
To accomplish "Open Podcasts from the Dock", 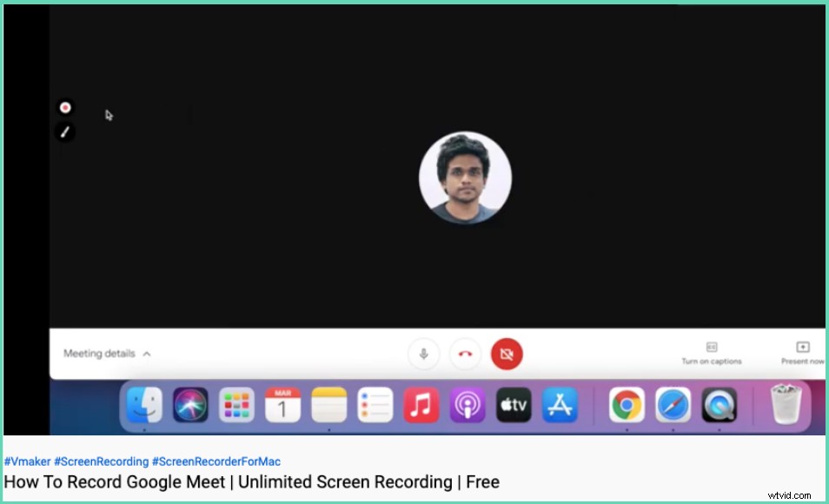I will 467,406.
